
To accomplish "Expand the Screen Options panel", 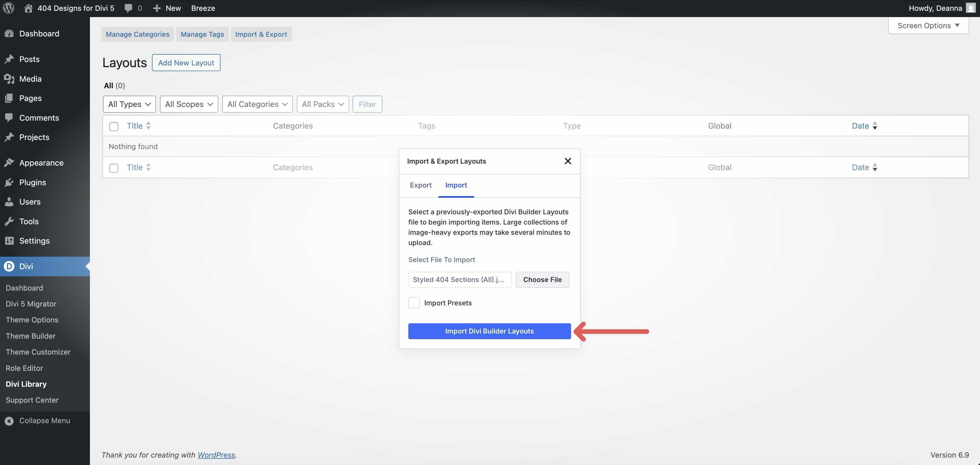I will pos(928,25).
